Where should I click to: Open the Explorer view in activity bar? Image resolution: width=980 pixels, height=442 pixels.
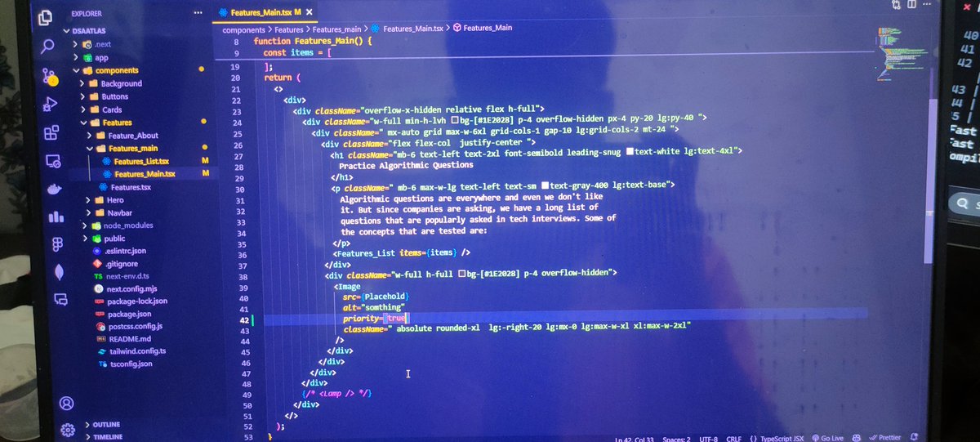pyautogui.click(x=47, y=16)
